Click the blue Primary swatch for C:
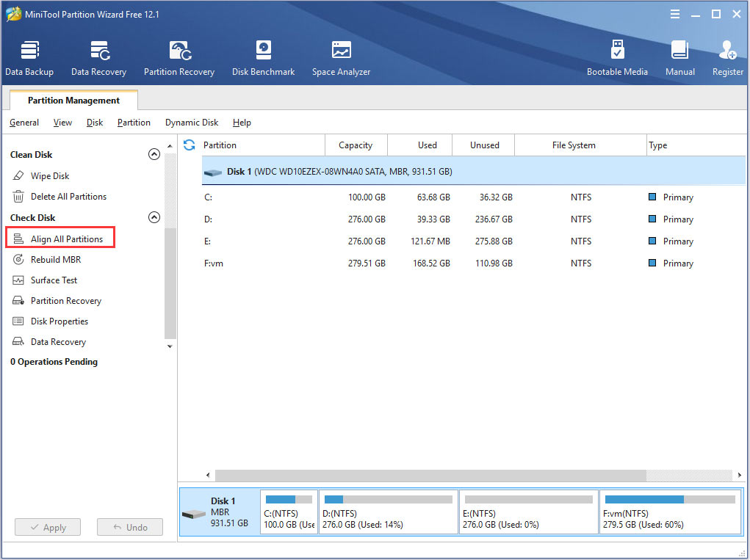 pos(652,197)
